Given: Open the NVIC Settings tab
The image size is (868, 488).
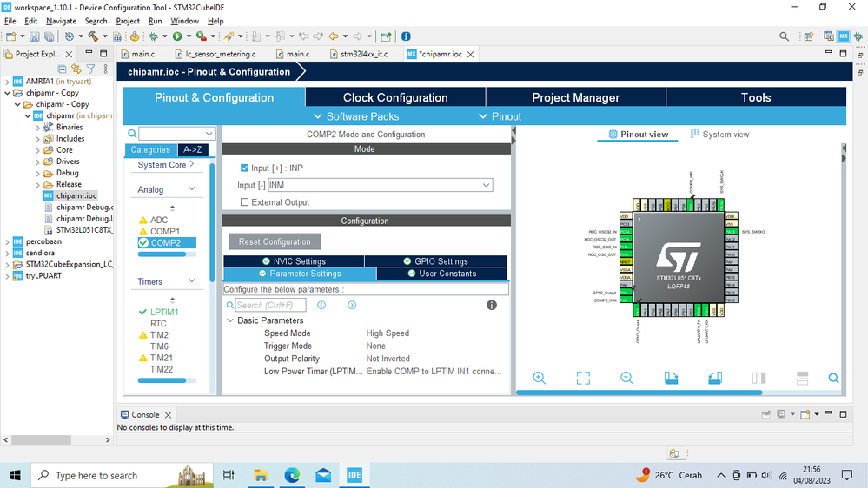Looking at the screenshot, I should pos(294,261).
